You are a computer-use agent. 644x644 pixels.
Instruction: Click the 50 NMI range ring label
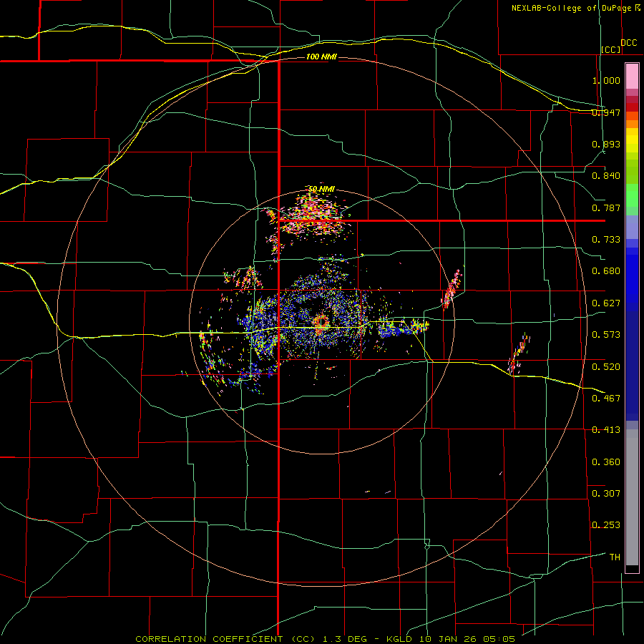321,189
